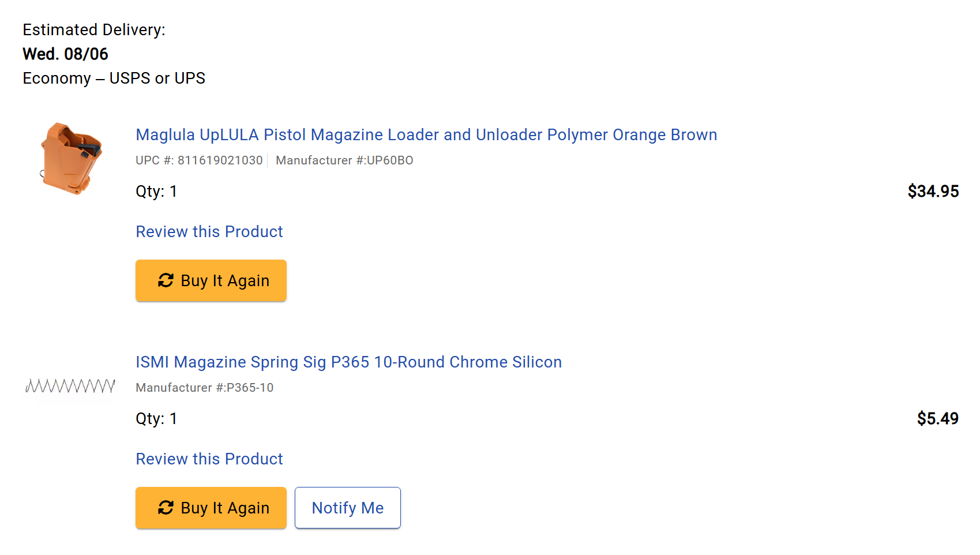Click the refresh icon on ISMI spring's Buy It Again
This screenshot has height=555, width=980.
[x=166, y=508]
